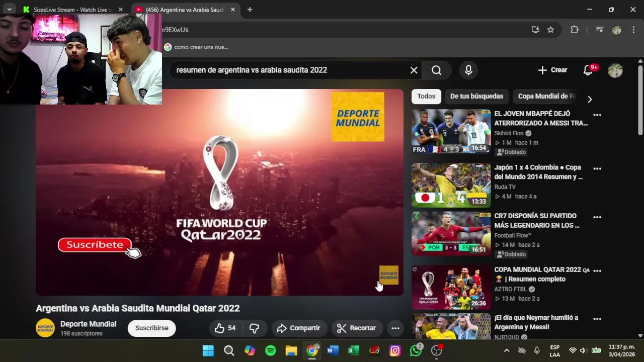Open volume control in system tray

[583, 350]
